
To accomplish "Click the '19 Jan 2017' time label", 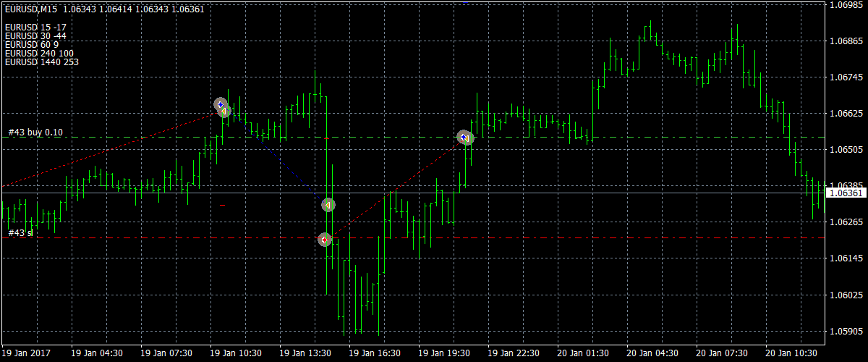I will click(26, 353).
